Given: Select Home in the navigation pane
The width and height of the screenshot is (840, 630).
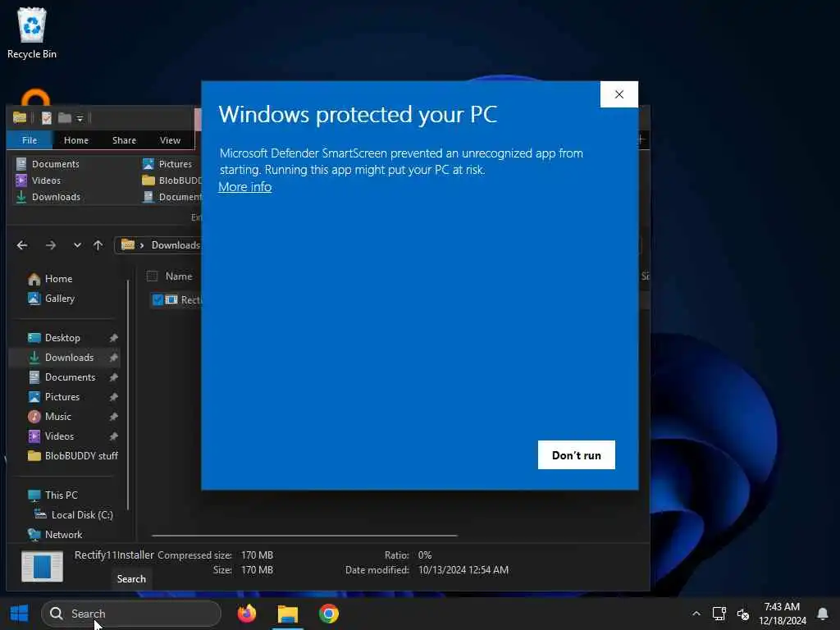Looking at the screenshot, I should [x=50, y=279].
